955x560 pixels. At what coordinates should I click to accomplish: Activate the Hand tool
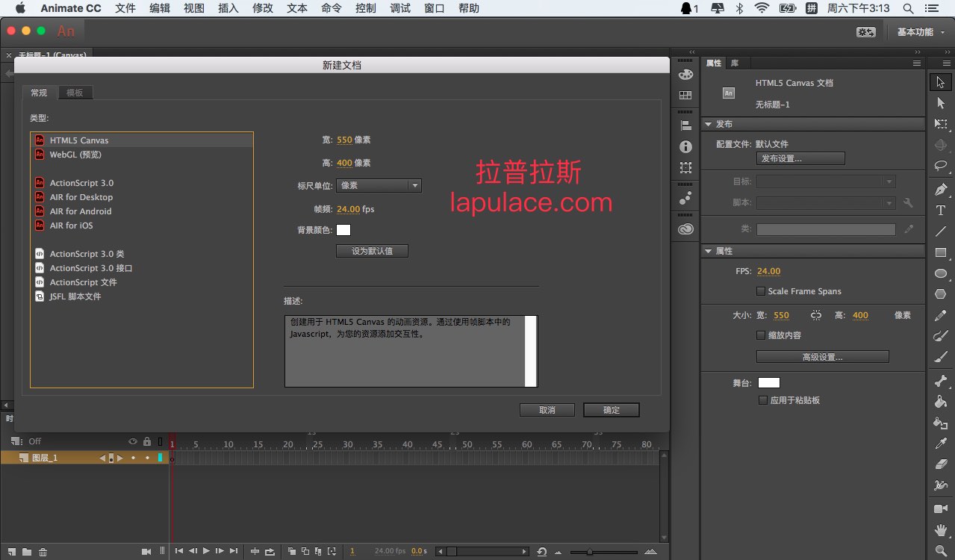(941, 530)
